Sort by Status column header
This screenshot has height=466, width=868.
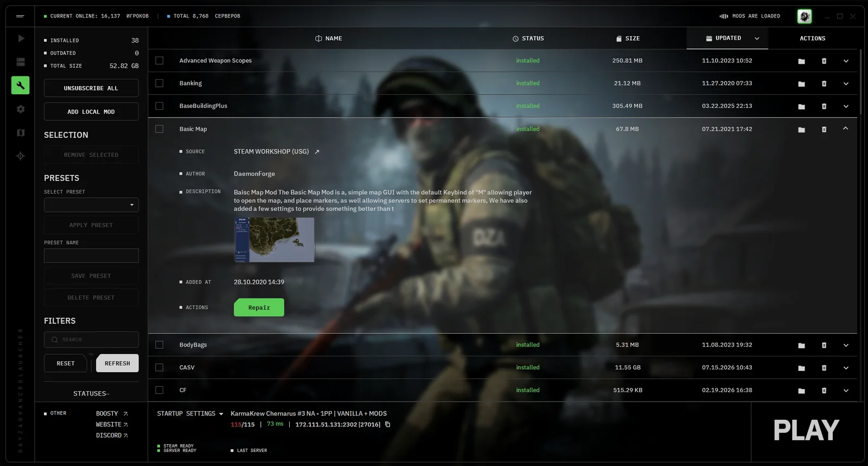528,39
